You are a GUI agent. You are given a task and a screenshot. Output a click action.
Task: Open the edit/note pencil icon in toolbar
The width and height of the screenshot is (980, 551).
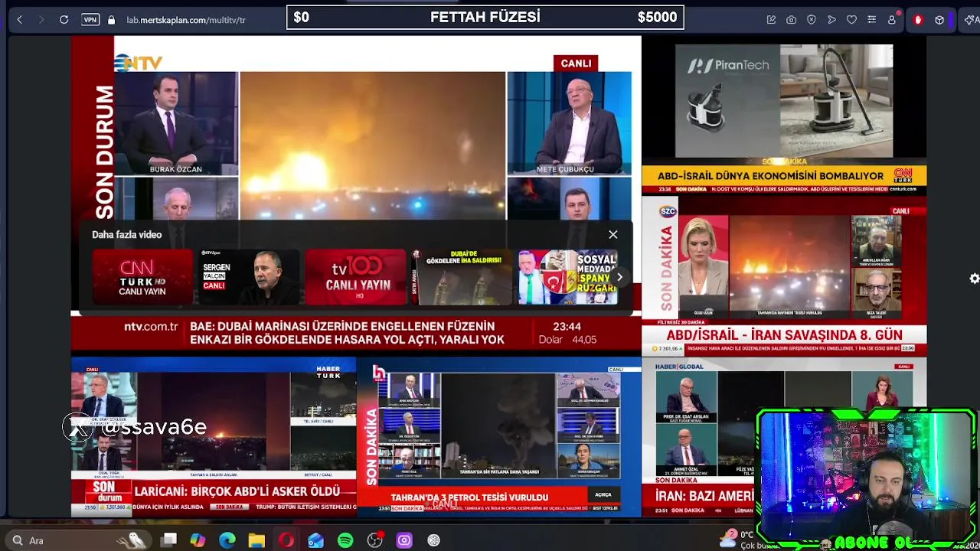coord(771,20)
